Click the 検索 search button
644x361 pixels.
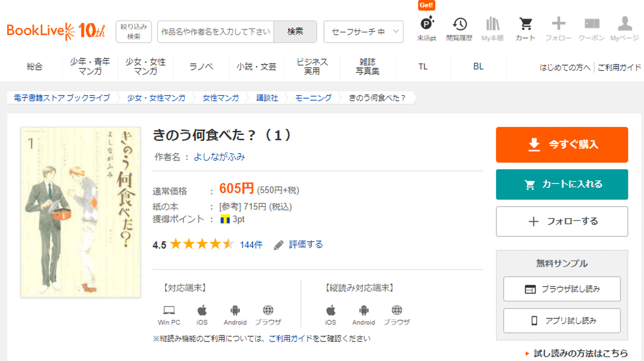click(x=295, y=32)
